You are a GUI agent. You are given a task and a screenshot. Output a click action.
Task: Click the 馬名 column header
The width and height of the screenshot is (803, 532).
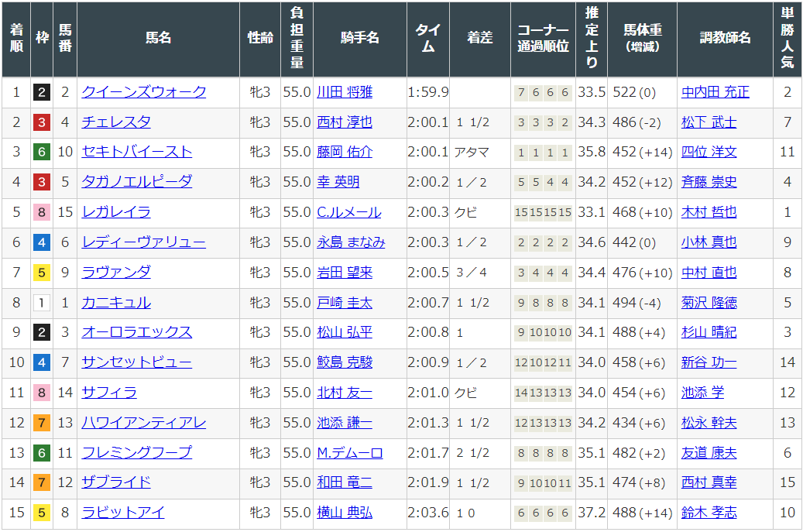click(x=158, y=38)
